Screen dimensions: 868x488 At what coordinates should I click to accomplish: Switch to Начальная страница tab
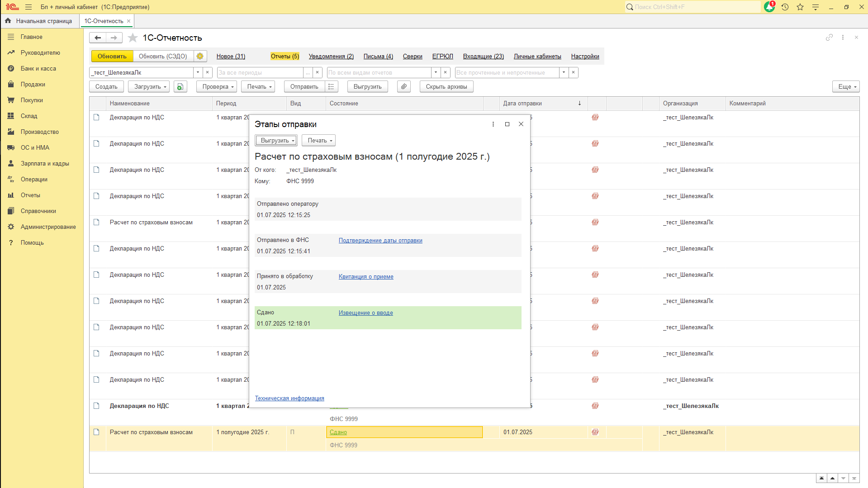[39, 21]
